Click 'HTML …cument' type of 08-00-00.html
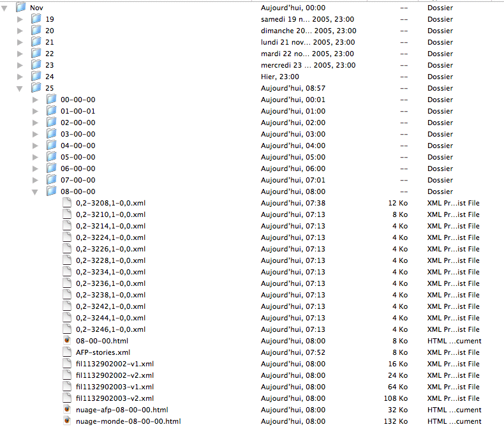This screenshot has height=434, width=504. 454,341
